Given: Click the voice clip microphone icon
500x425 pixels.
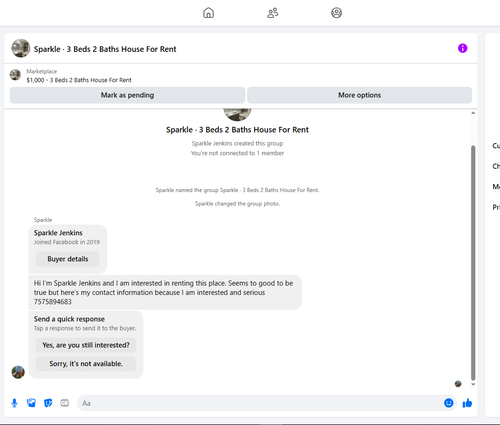Looking at the screenshot, I should (14, 403).
